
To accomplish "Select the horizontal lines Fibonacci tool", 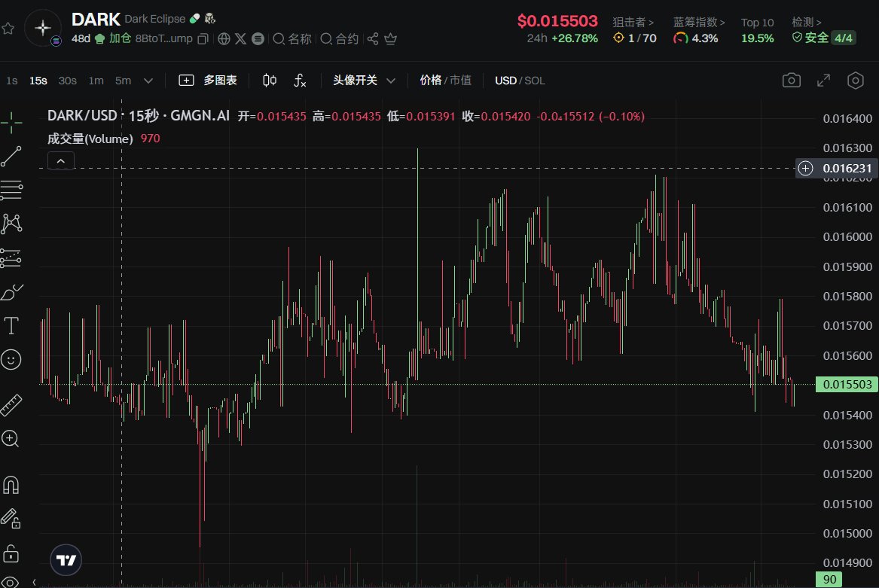I will coord(11,190).
